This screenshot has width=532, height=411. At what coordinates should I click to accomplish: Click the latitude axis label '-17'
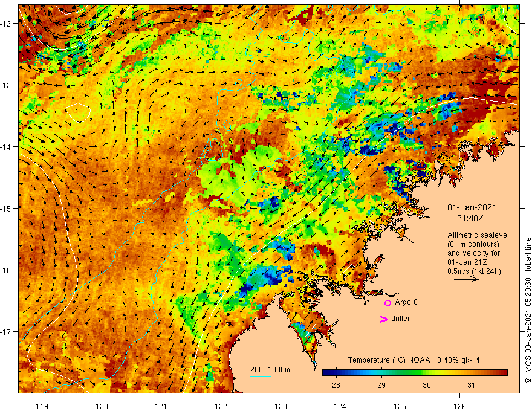point(6,331)
